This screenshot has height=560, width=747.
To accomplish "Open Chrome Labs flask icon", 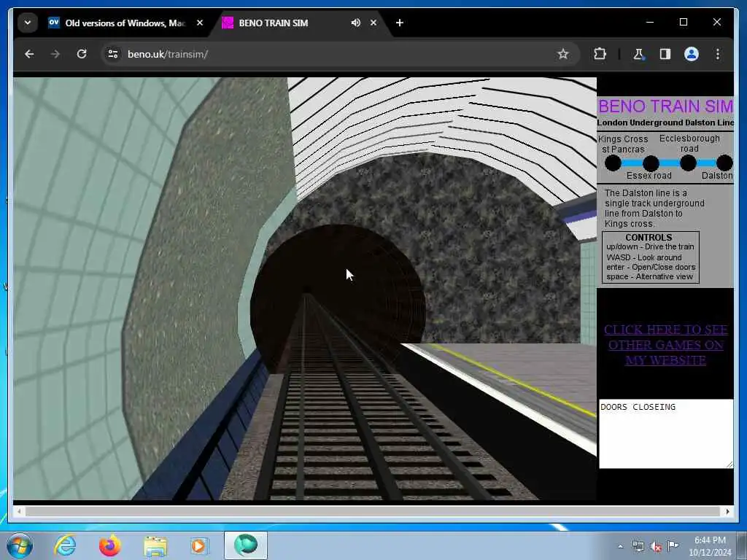I will click(638, 54).
